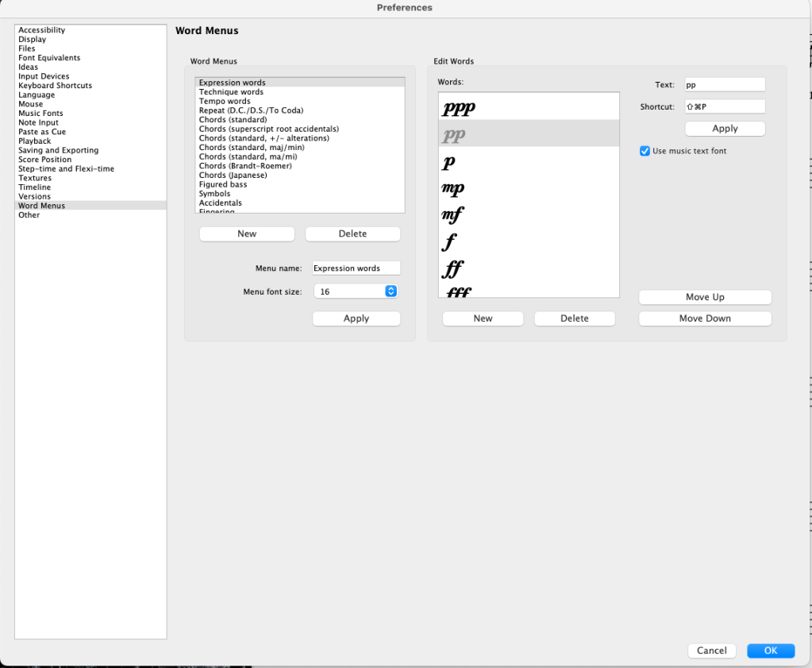The image size is (812, 668).
Task: Select the mp dynamic symbol
Action: click(x=453, y=188)
